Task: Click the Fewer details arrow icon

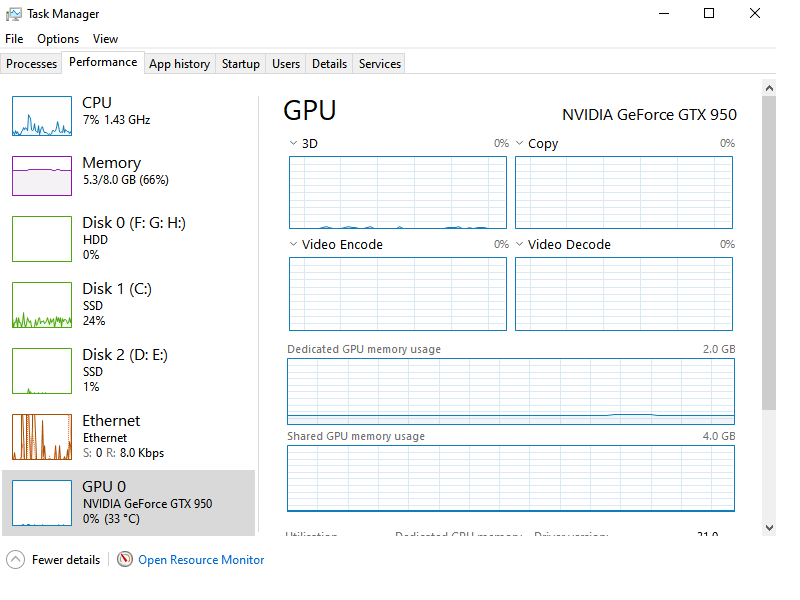Action: [15, 560]
